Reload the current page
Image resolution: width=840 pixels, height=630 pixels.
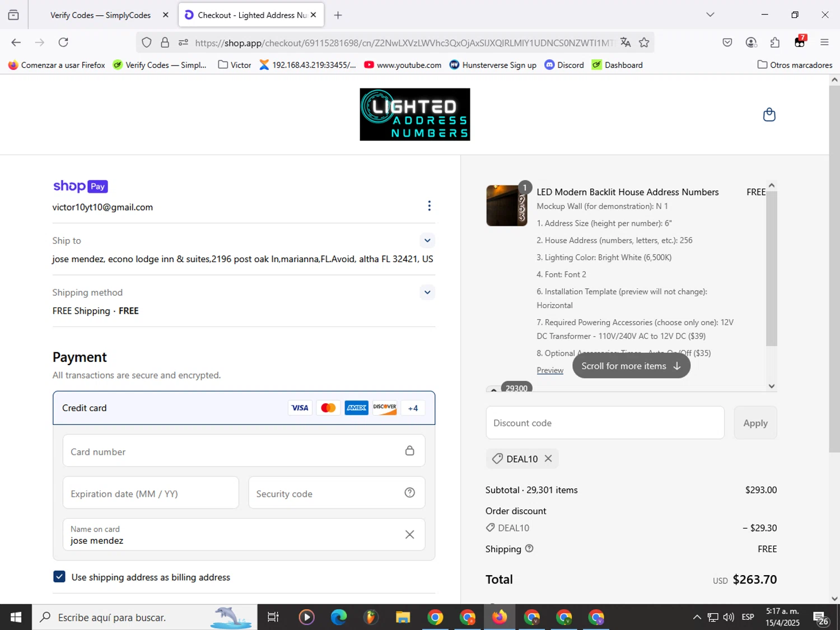click(x=63, y=43)
